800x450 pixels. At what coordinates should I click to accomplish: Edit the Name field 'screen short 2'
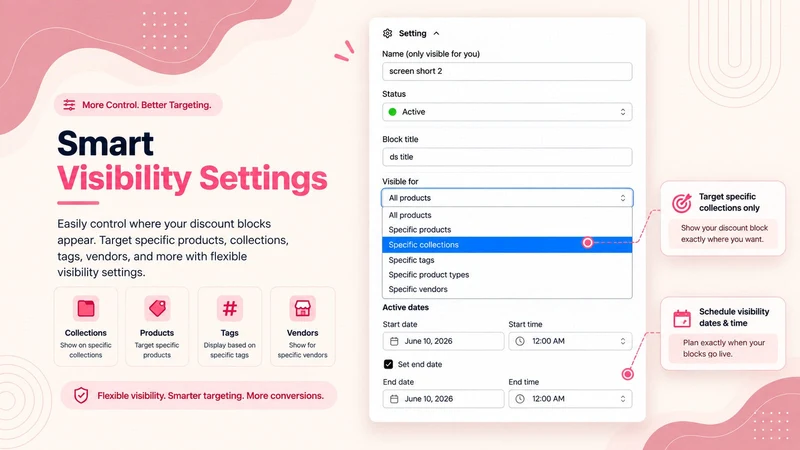(x=507, y=71)
